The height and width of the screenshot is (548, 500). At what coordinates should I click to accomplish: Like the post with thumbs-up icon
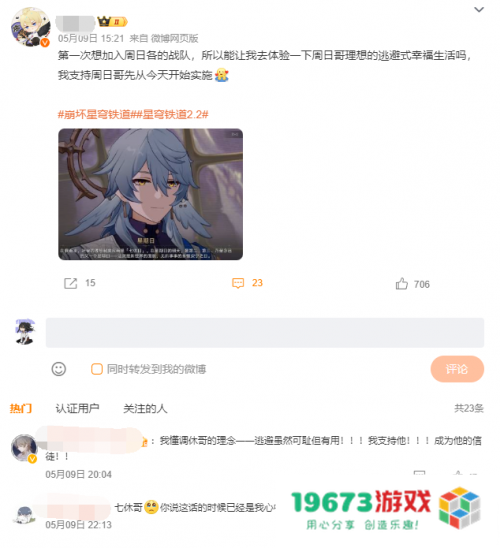click(x=401, y=283)
